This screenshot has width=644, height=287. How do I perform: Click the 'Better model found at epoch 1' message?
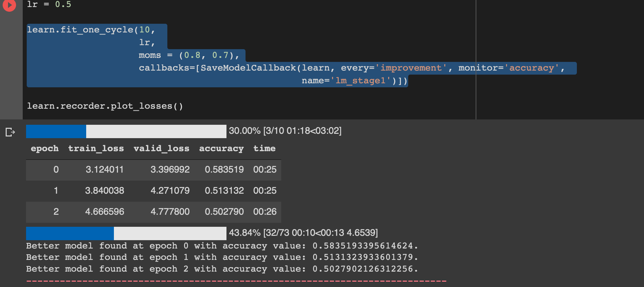[222, 257]
